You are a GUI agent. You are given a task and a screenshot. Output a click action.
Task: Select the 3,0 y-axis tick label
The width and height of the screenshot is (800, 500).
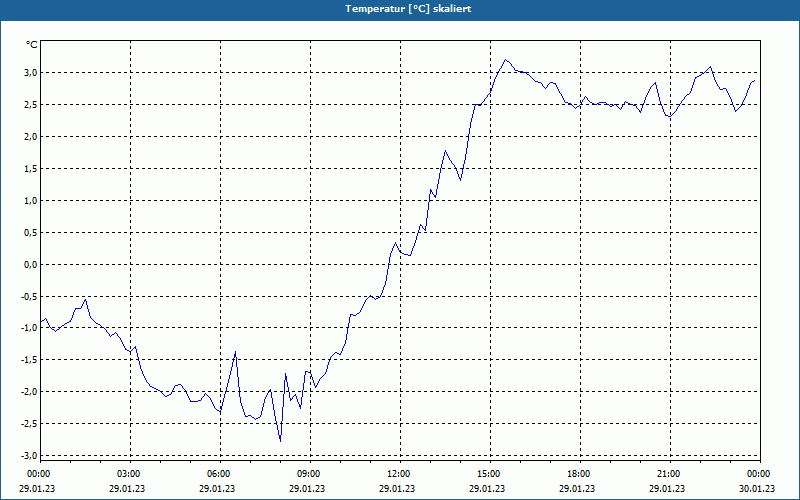click(31, 72)
